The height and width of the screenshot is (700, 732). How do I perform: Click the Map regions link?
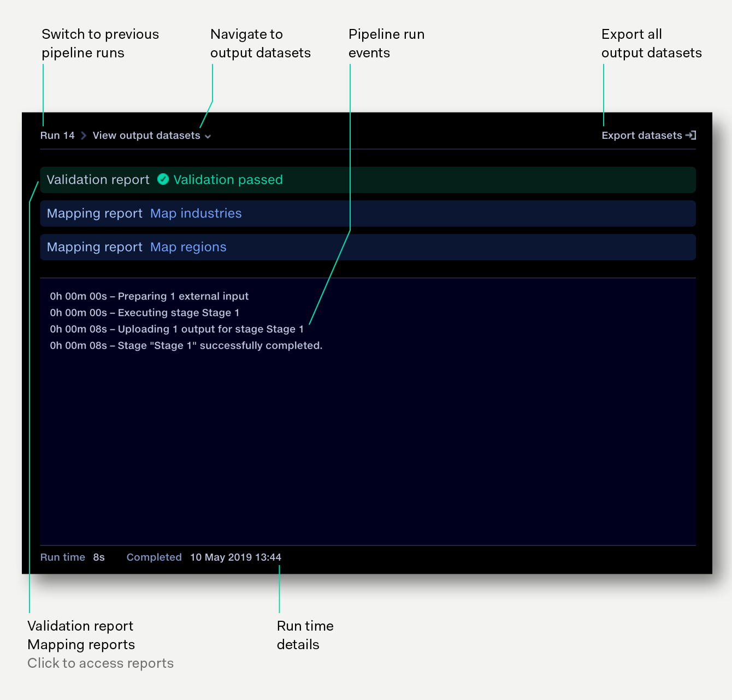click(x=188, y=248)
